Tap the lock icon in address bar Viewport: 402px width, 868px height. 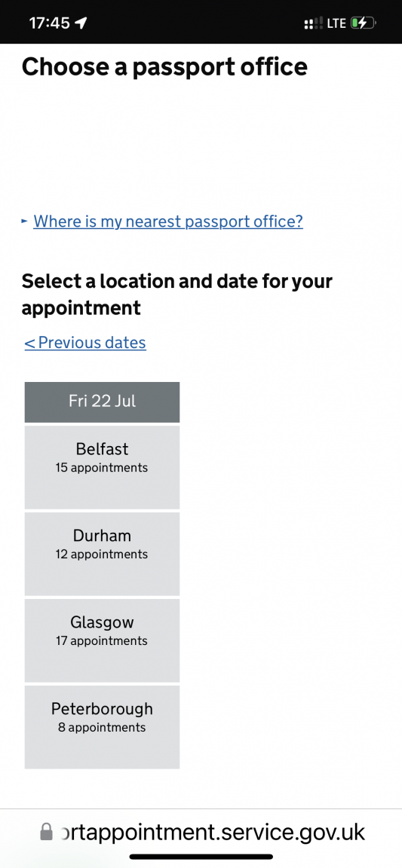[x=47, y=832]
